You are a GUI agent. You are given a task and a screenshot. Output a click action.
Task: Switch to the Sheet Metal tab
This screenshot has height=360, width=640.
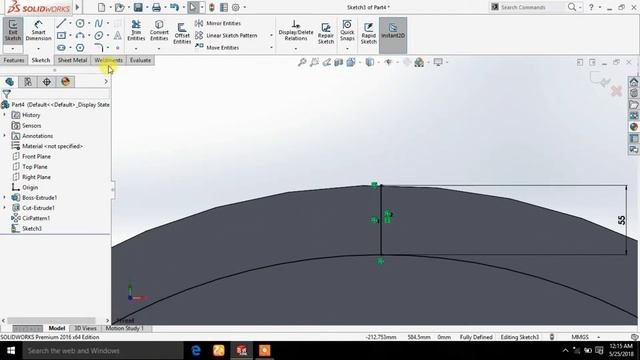(x=72, y=60)
